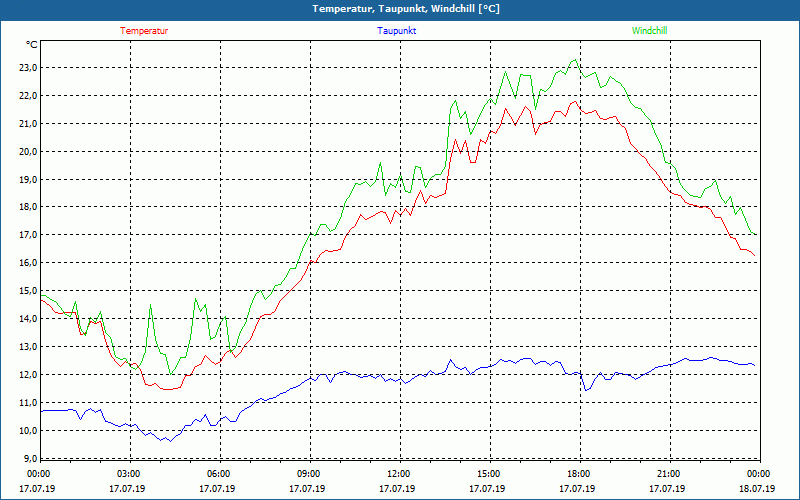Click the 18:00 time axis marker
Viewport: 800px width, 500px height.
click(x=579, y=474)
